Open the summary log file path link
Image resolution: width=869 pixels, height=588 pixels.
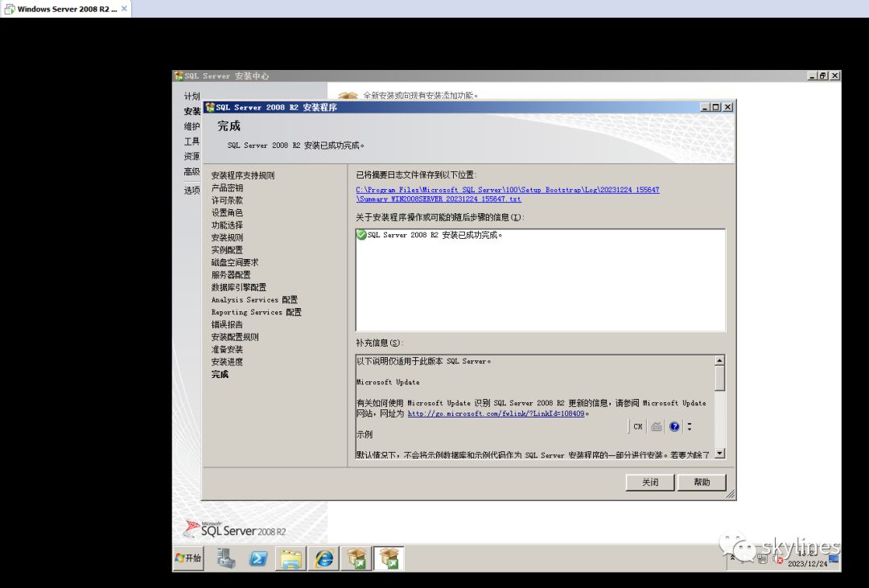point(507,194)
